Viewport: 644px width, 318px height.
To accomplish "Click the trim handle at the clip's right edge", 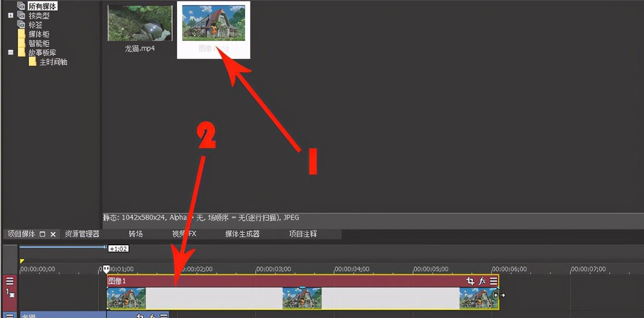I will coord(499,295).
